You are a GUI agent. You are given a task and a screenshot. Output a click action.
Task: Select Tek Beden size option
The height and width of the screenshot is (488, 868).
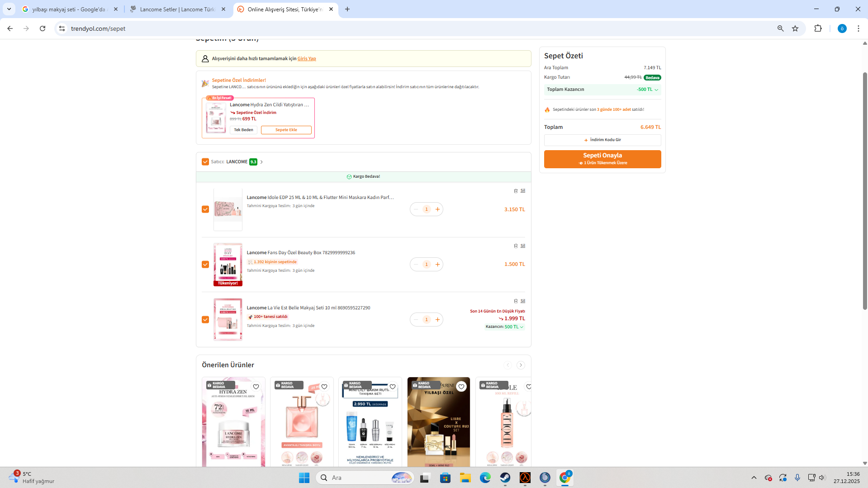[x=243, y=130]
